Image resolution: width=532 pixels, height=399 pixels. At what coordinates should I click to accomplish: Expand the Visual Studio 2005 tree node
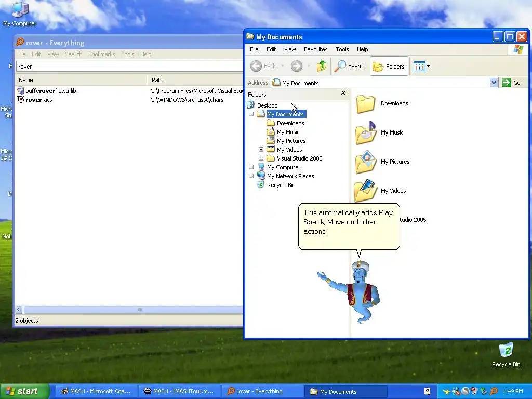coord(261,158)
